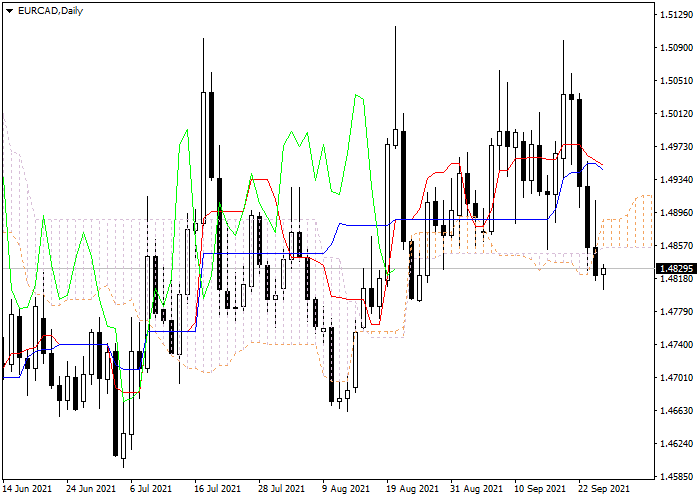
Task: Click price axis value 1.48960
Action: coord(676,213)
